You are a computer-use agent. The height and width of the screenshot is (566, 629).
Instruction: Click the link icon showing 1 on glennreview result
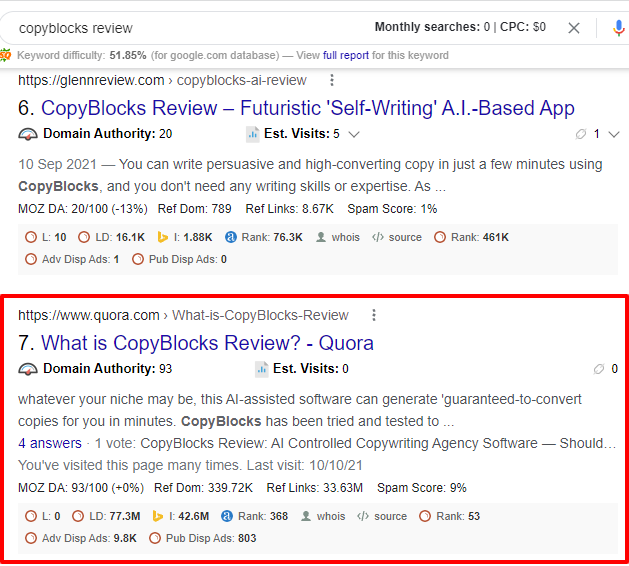point(581,134)
